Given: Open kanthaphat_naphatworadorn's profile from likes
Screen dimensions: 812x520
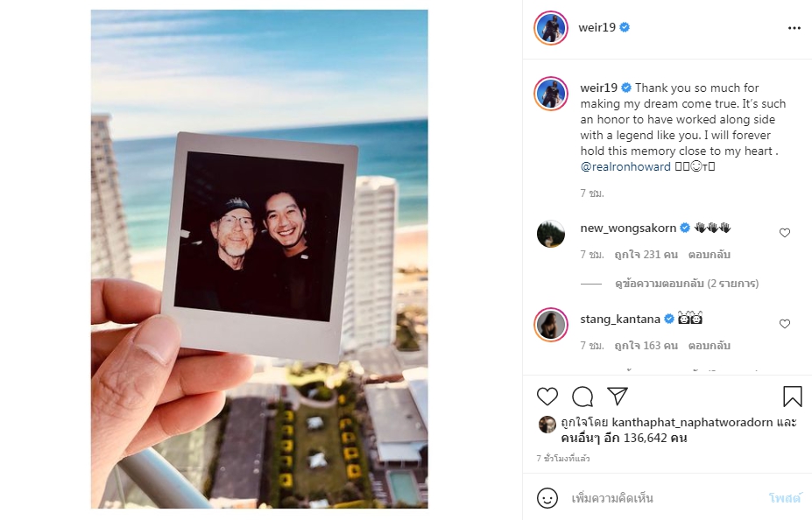Looking at the screenshot, I should click(692, 422).
